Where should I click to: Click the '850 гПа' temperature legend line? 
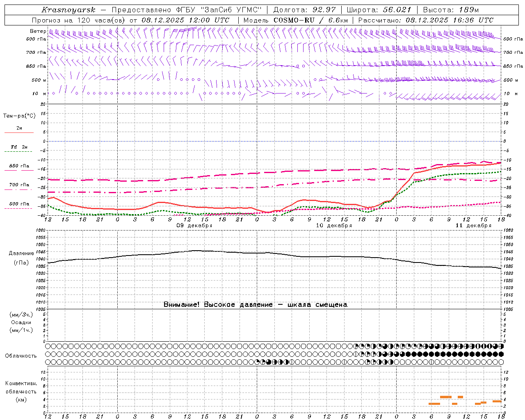point(19,170)
